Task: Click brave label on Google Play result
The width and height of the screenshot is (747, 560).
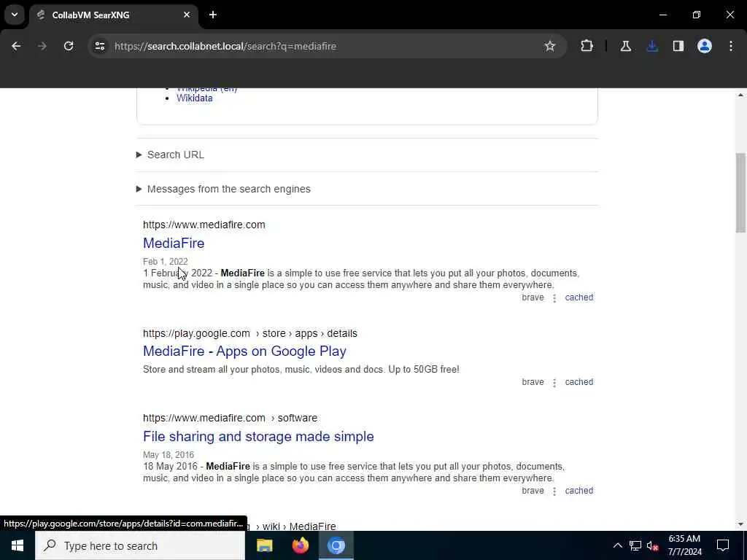Action: click(533, 382)
